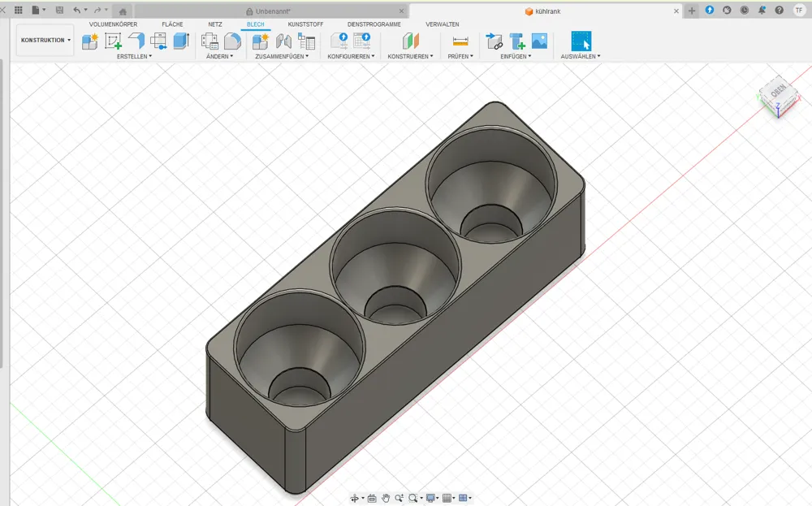Click the Insert Derive linked component icon
Screen dimensions: 812x506
click(494, 41)
